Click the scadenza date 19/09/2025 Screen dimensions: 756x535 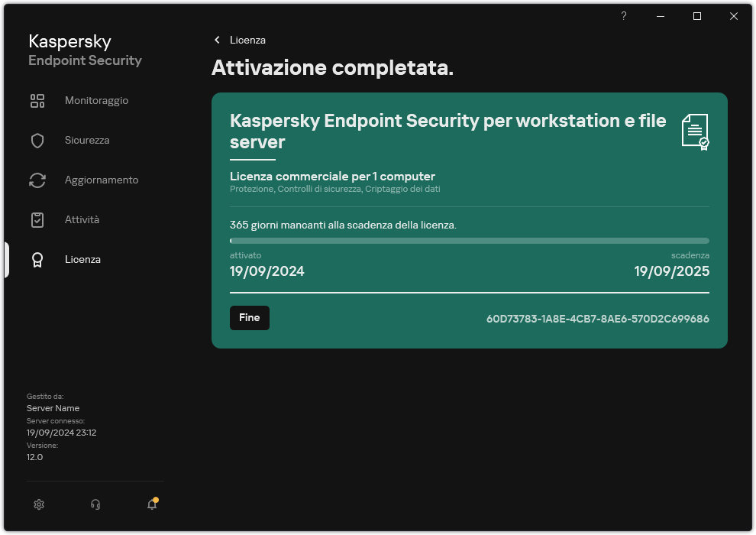coord(671,271)
